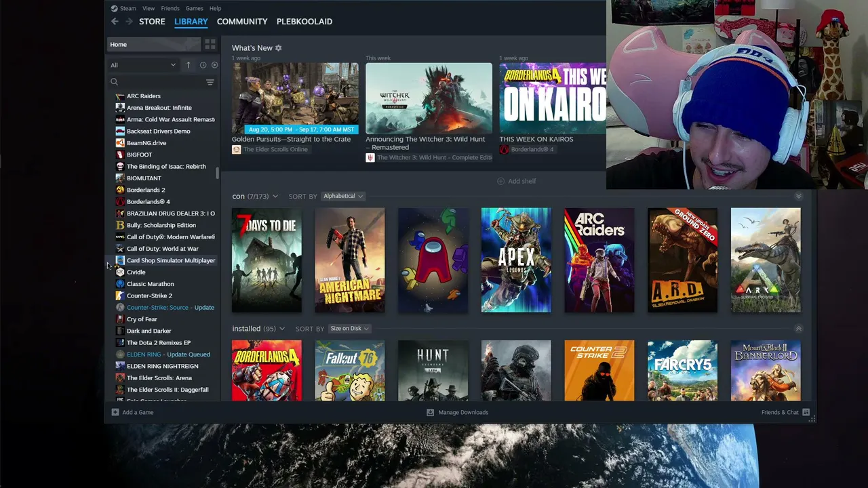
Task: Click Add a Game
Action: click(x=133, y=412)
